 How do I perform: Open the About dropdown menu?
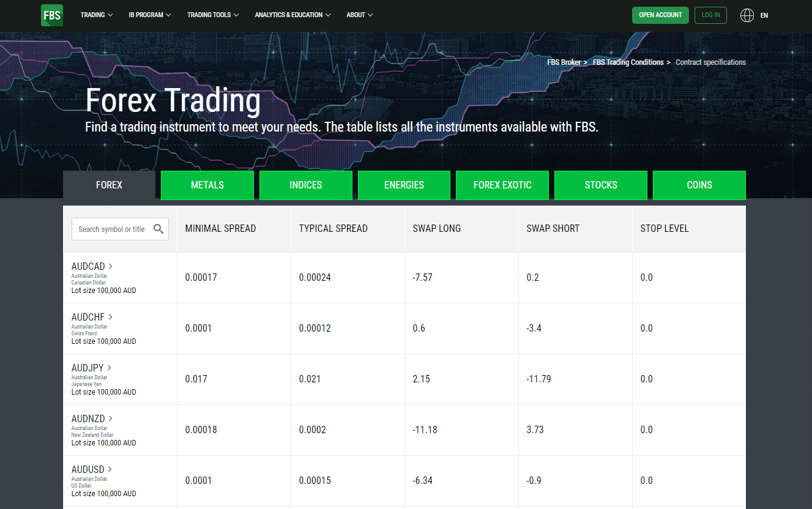(360, 15)
